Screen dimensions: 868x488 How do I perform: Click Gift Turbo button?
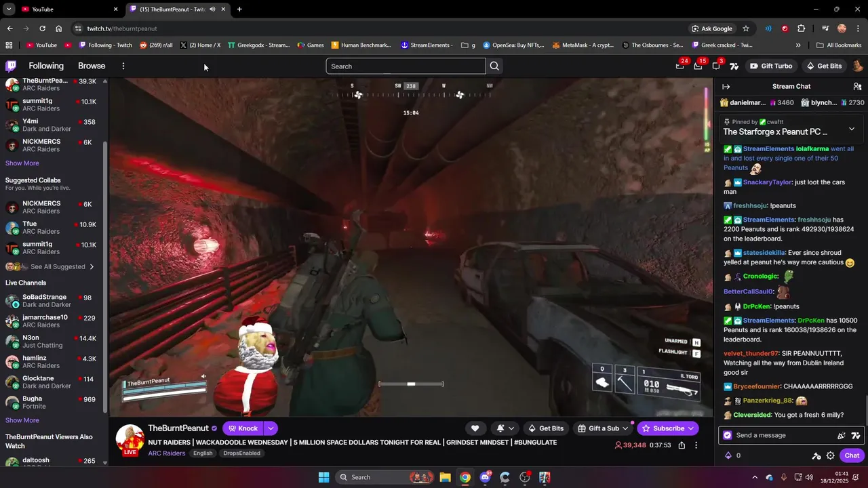771,66
